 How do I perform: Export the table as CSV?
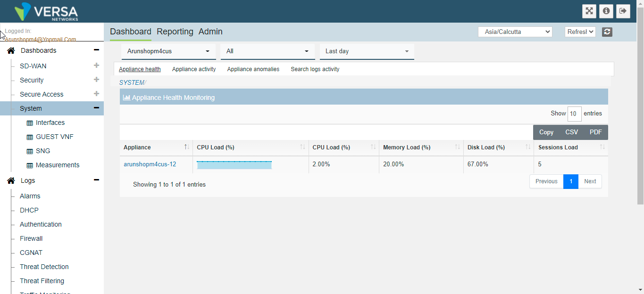coord(571,132)
